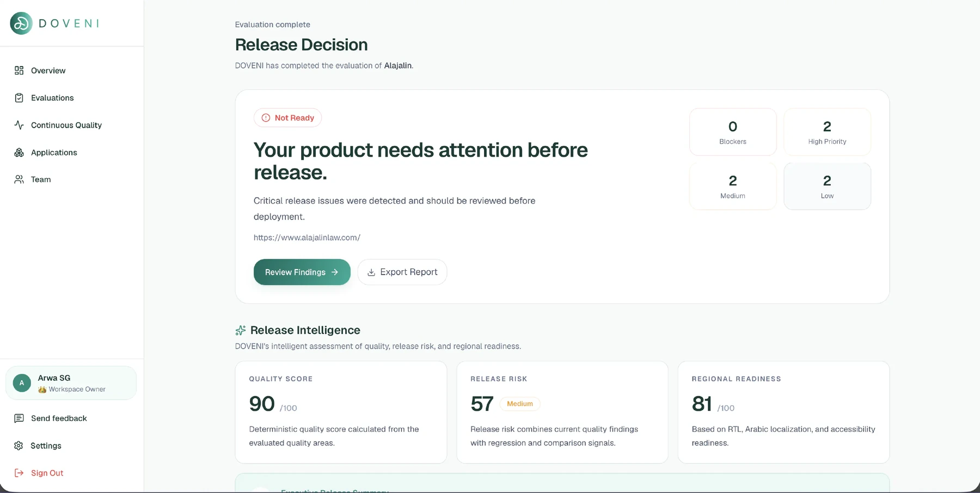The image size is (980, 493).
Task: Click the Evaluation complete label
Action: [x=273, y=25]
